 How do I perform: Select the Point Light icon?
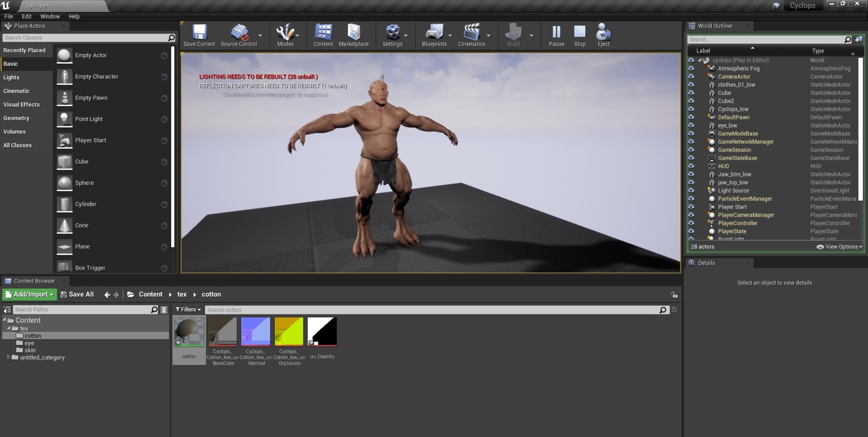click(x=65, y=119)
